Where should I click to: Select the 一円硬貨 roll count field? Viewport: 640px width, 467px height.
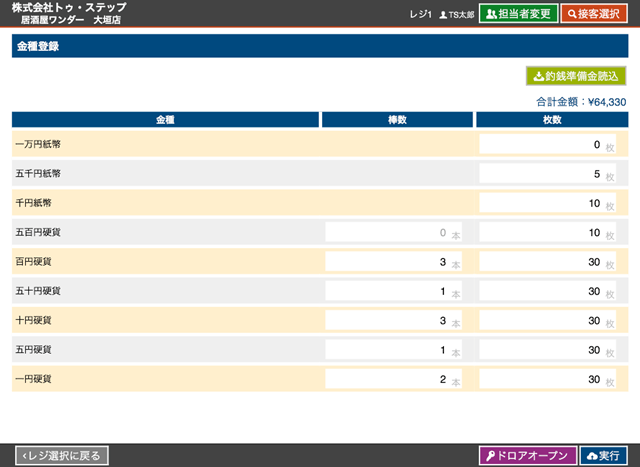(x=385, y=380)
